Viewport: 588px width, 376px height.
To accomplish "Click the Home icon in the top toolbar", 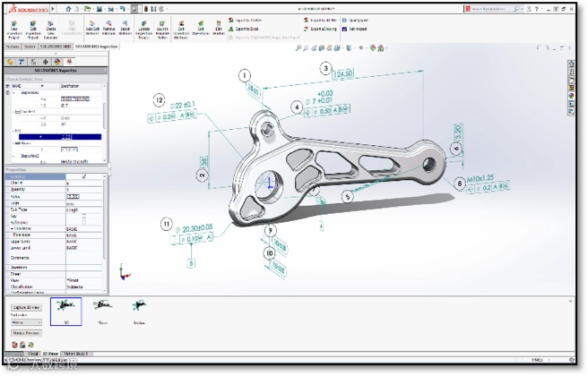I will [68, 9].
